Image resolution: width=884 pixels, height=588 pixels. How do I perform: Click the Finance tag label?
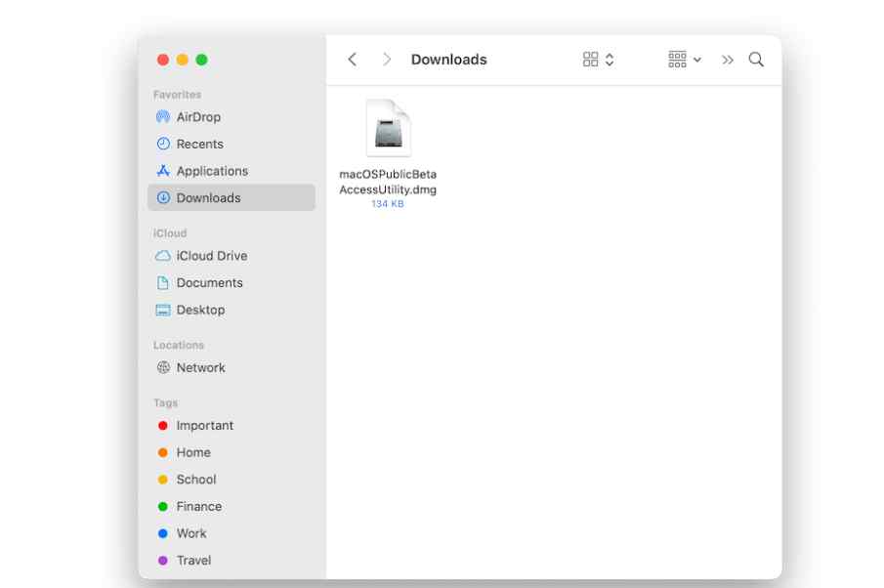point(199,506)
